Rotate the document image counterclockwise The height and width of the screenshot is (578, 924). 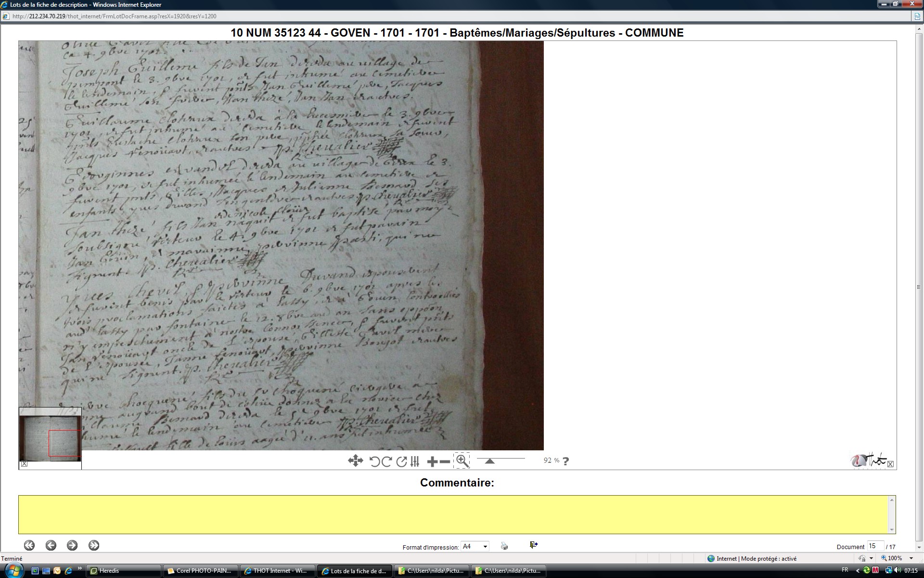coord(374,461)
